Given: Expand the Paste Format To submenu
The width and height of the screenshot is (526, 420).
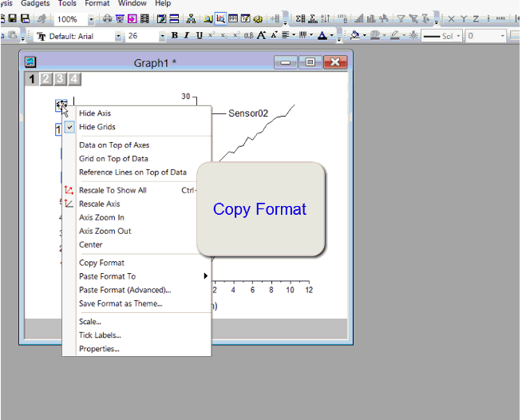Looking at the screenshot, I should click(x=136, y=276).
